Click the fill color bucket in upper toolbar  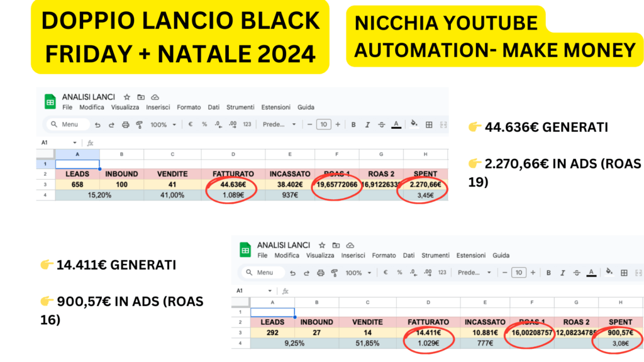[x=414, y=124]
